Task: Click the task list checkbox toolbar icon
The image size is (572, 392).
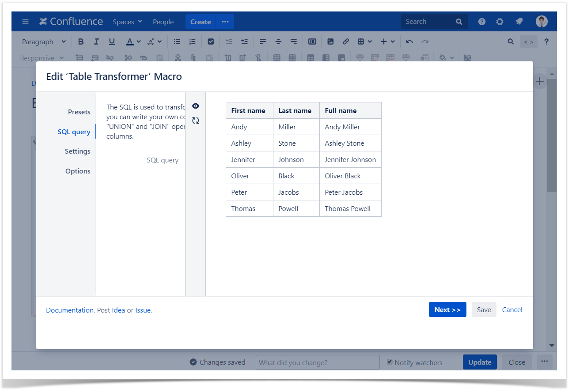Action: tap(211, 41)
